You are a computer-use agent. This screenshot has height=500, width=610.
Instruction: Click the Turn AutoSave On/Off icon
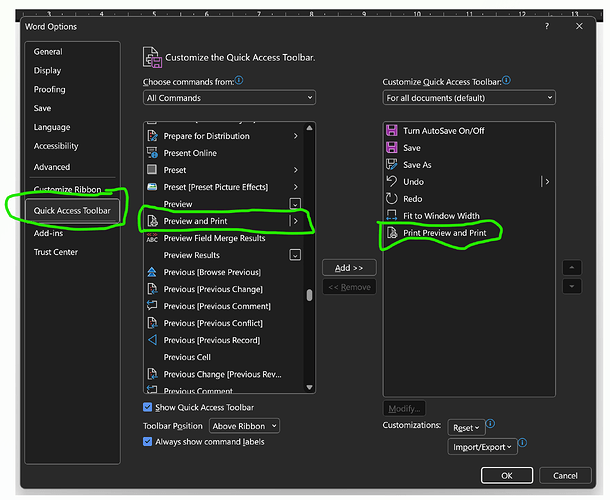click(x=392, y=130)
